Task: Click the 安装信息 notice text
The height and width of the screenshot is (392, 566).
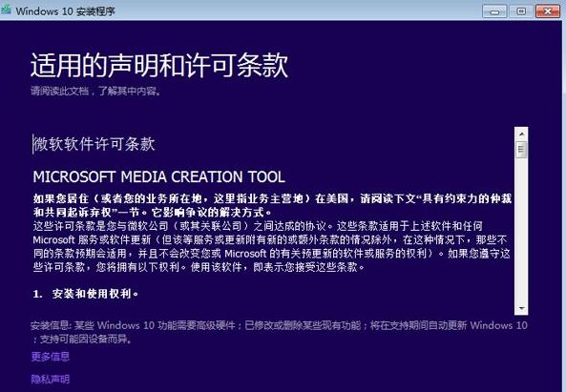Action: [x=279, y=332]
